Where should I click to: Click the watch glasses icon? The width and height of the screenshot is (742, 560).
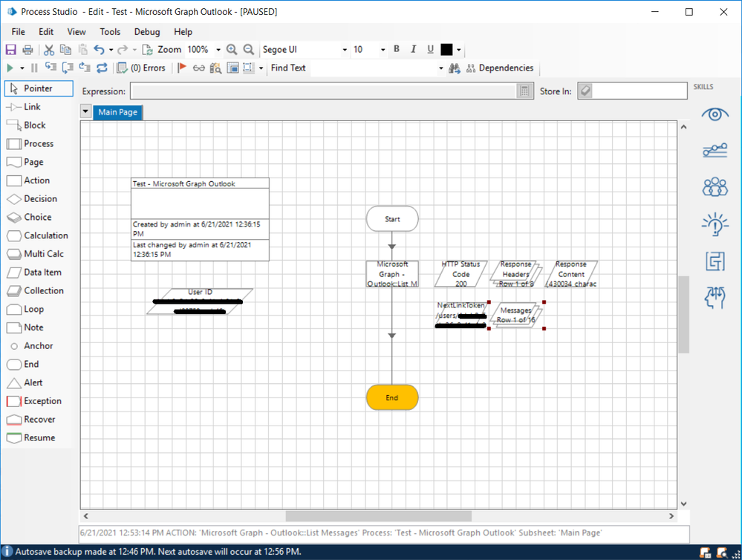199,68
